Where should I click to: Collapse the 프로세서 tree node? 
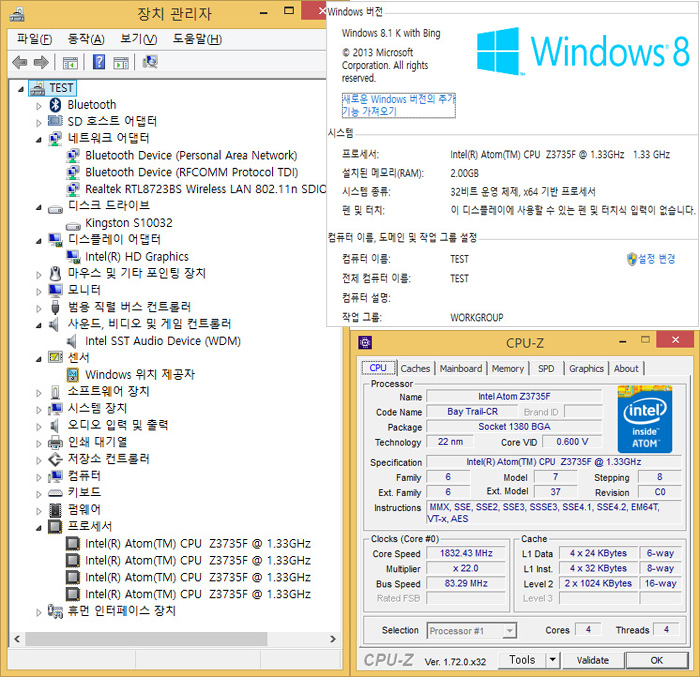coord(39,526)
